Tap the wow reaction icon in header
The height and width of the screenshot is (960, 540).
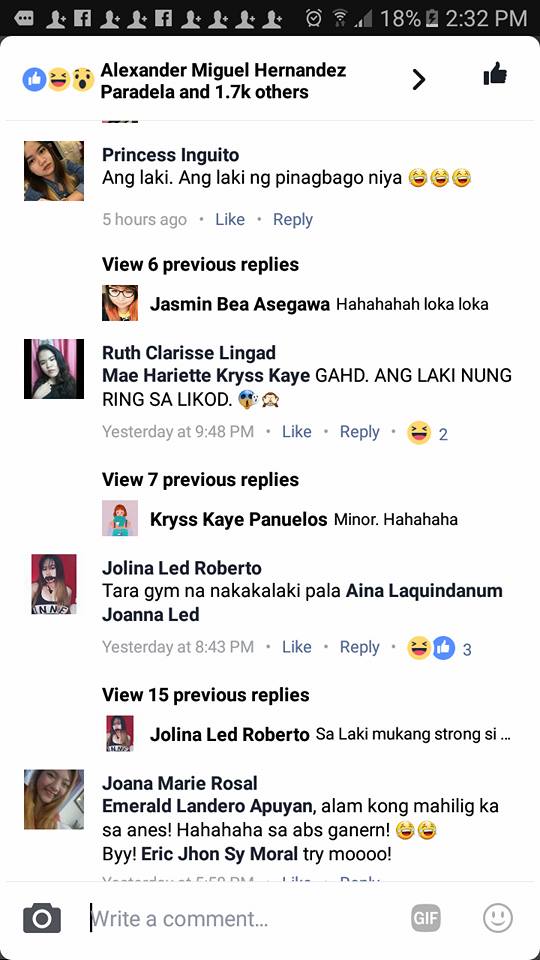click(x=83, y=80)
